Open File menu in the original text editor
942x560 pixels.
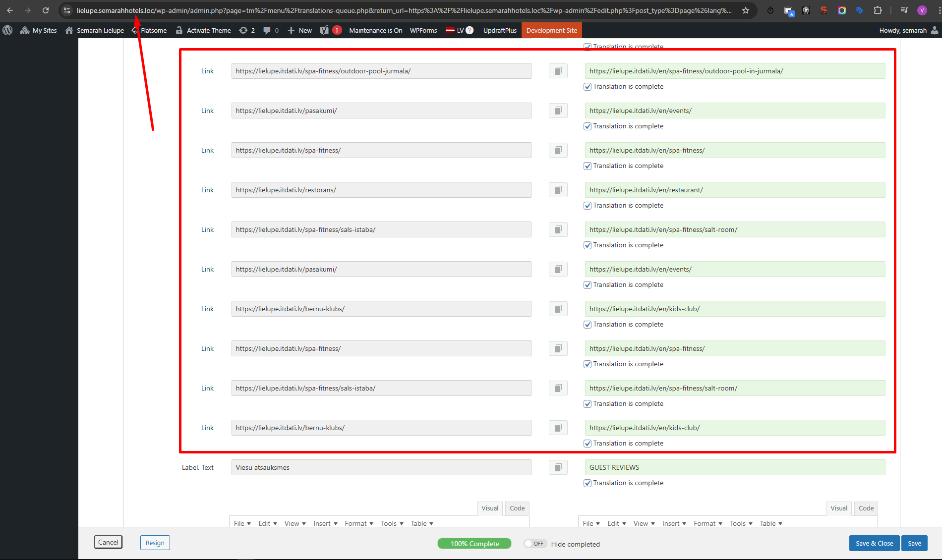242,523
